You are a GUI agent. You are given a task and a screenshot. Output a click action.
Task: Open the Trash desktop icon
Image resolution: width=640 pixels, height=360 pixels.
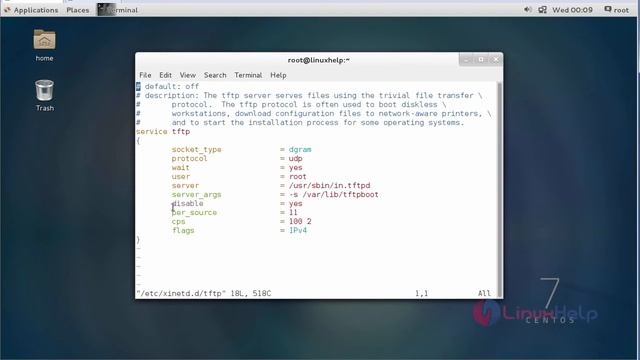click(44, 95)
